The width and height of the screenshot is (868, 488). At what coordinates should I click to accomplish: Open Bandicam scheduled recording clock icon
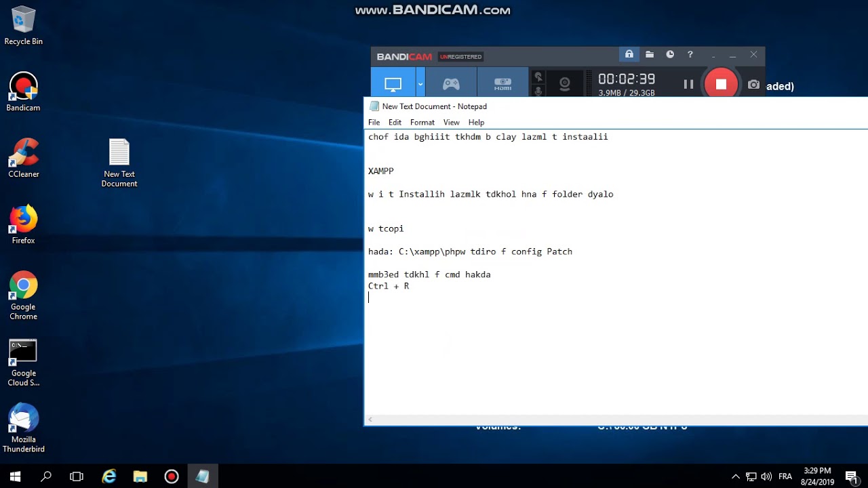point(670,55)
